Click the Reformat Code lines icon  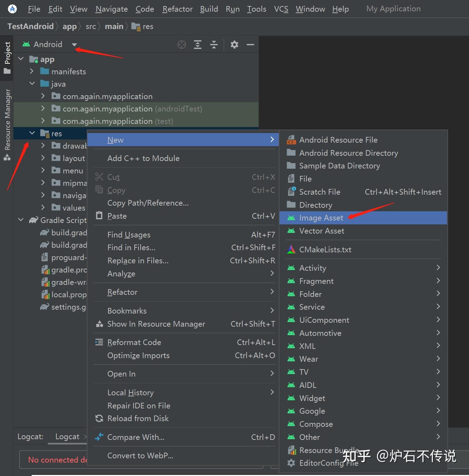(x=99, y=342)
